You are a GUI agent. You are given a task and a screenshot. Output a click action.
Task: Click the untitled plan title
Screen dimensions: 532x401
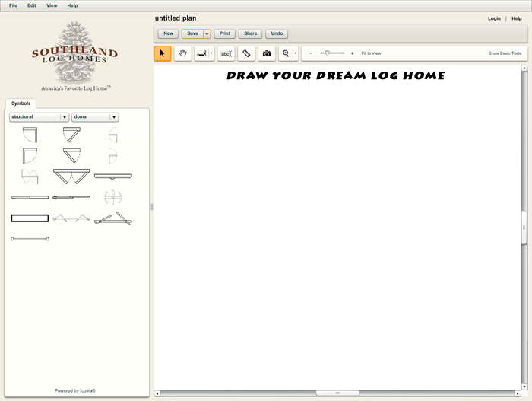(176, 18)
